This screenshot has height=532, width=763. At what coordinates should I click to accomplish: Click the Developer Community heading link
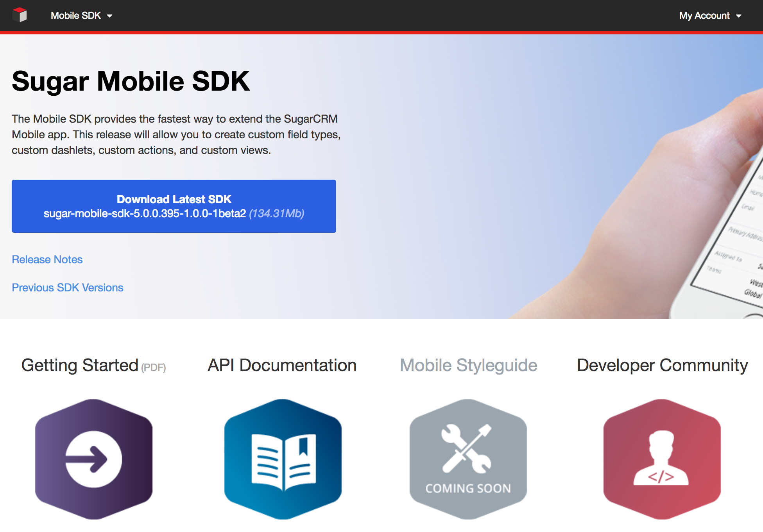coord(662,366)
